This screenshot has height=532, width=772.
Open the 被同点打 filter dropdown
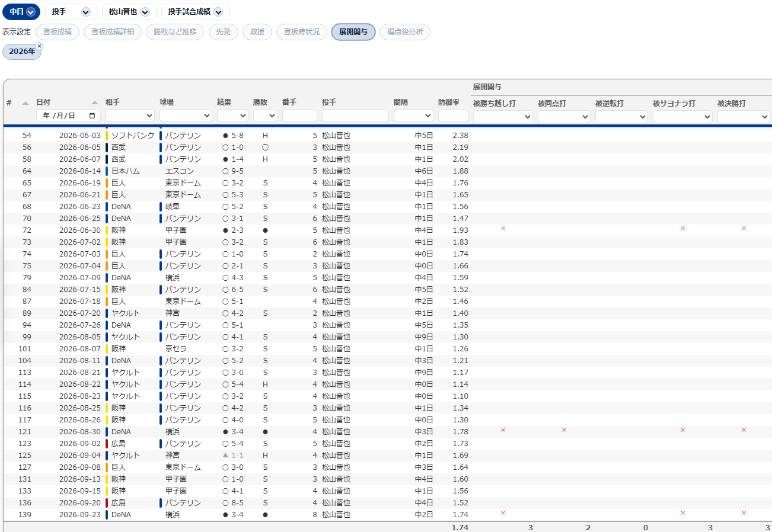564,117
